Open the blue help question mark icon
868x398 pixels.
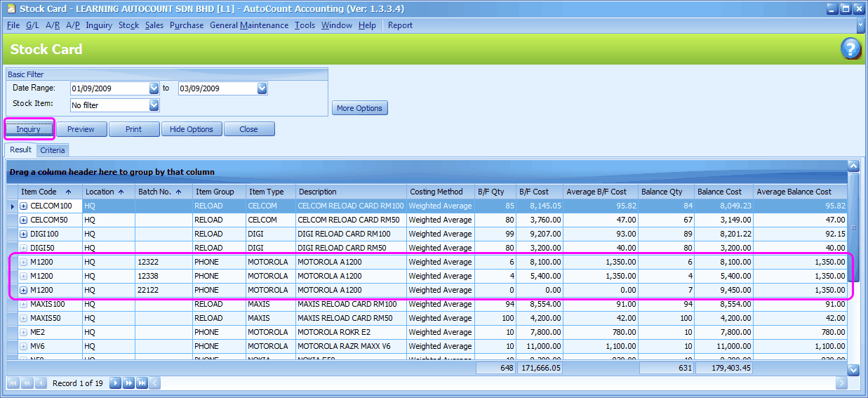[x=850, y=49]
